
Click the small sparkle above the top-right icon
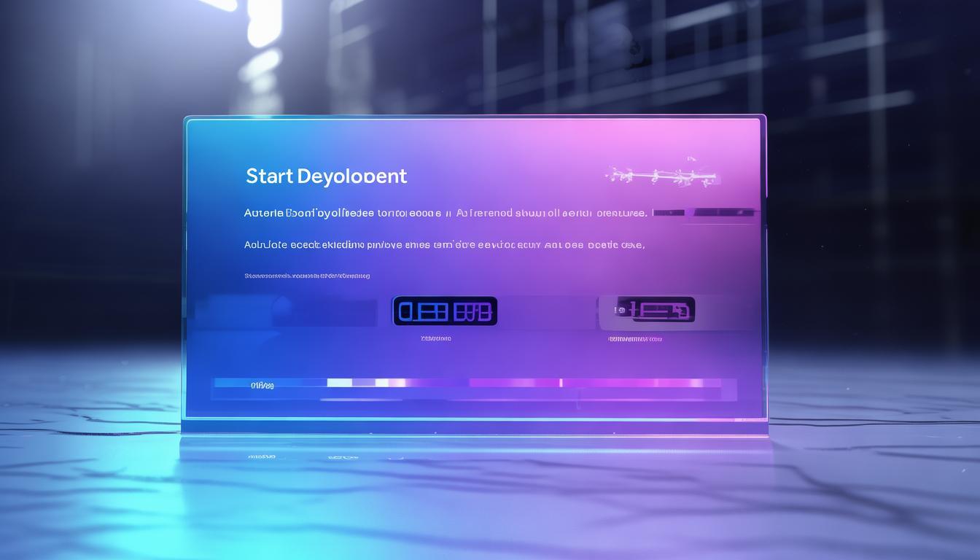point(691,158)
